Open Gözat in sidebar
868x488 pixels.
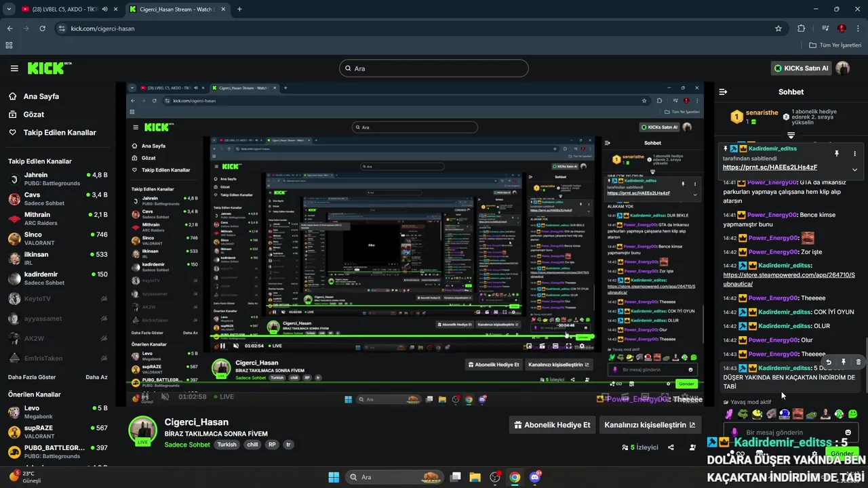click(33, 115)
